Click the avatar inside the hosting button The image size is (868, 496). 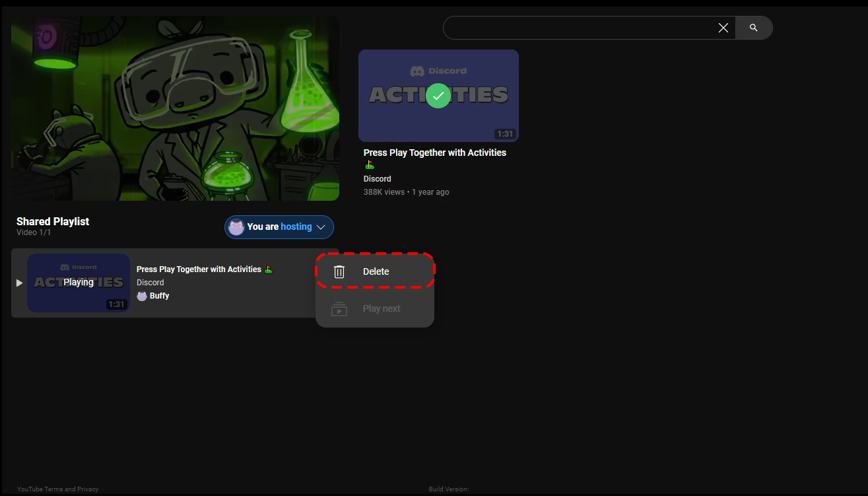point(236,227)
